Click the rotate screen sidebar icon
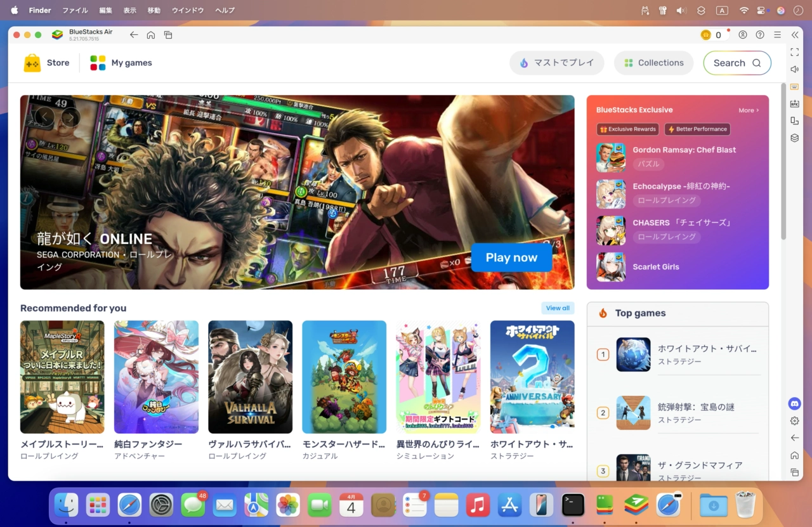This screenshot has height=527, width=812. point(794,120)
